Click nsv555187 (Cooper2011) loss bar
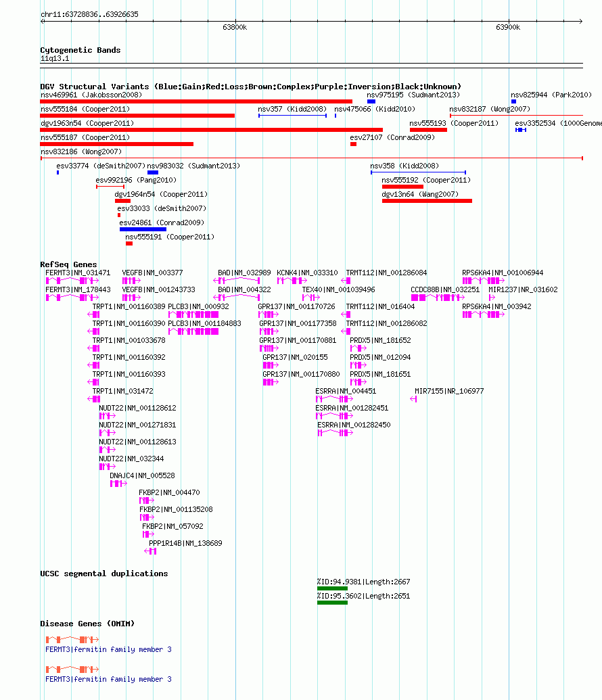Viewport: 602px width, 700px height. click(x=116, y=144)
